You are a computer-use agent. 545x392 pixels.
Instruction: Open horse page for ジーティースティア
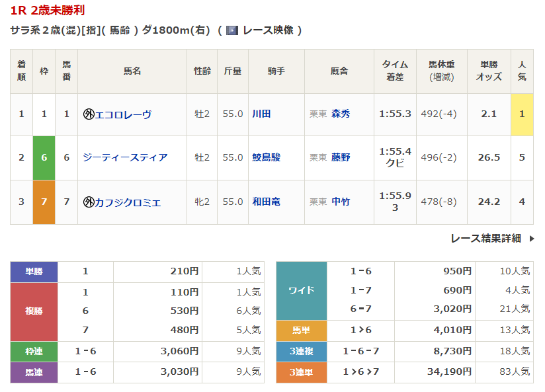[x=125, y=157]
